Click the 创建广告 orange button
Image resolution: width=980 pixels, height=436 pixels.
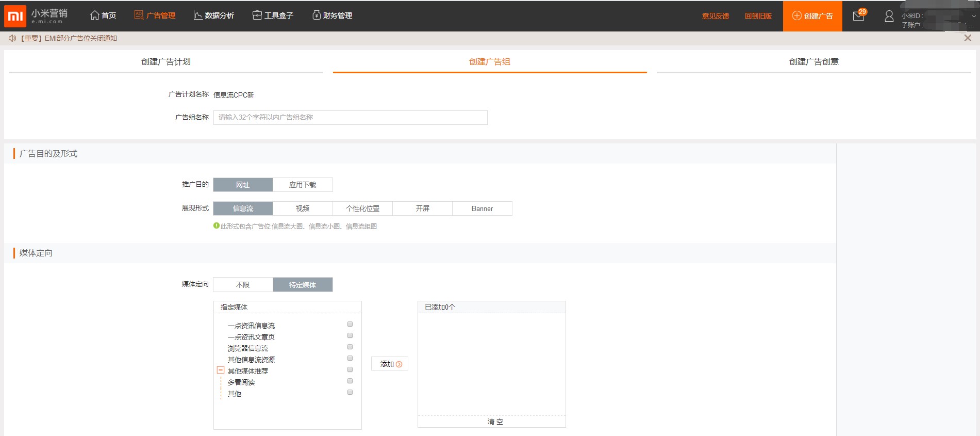click(x=812, y=16)
